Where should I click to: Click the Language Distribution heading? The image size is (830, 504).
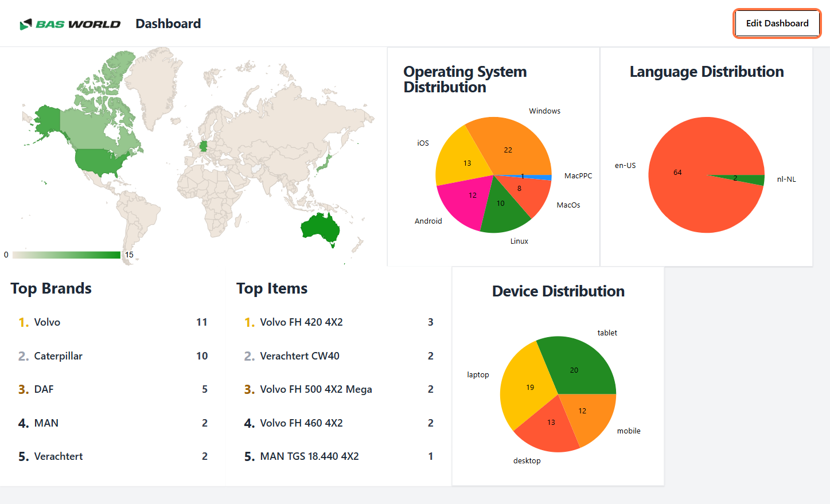point(707,72)
